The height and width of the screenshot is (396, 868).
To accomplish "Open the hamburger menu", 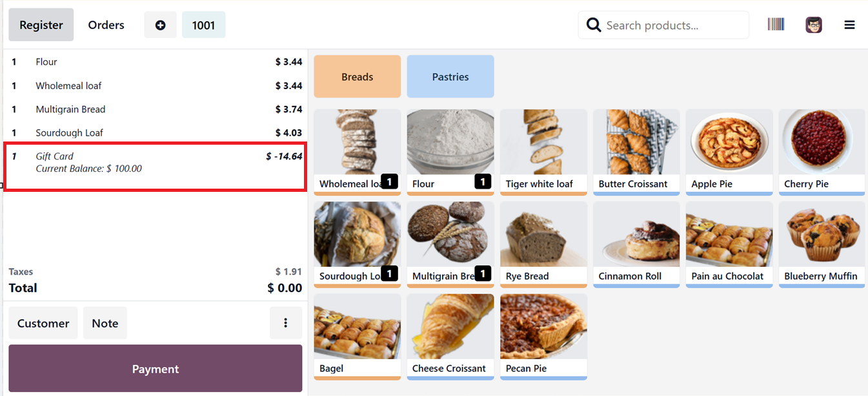I will coord(849,25).
